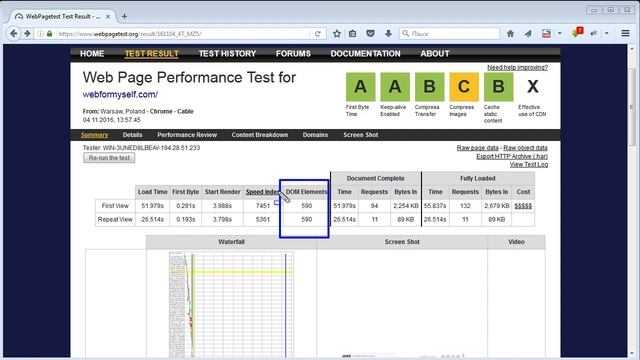Click First View speed index 7451

click(x=262, y=206)
